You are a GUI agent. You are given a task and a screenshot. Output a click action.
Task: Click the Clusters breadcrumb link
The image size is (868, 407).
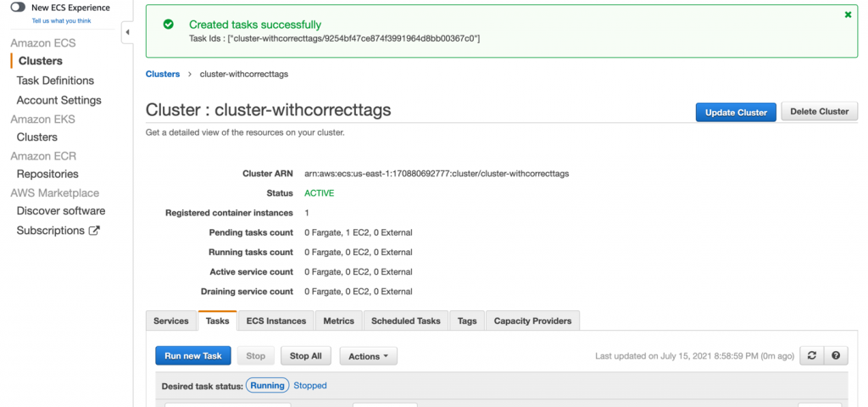click(163, 74)
